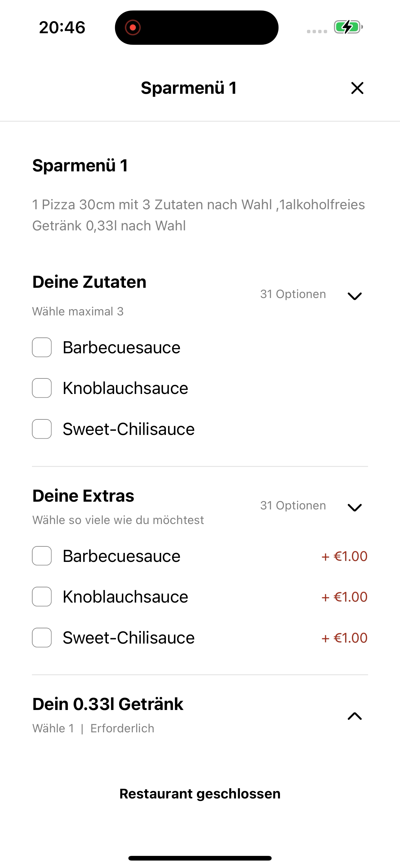Screen dimensions: 400x868
Task: Tap the home indicator bar
Action: (200, 858)
